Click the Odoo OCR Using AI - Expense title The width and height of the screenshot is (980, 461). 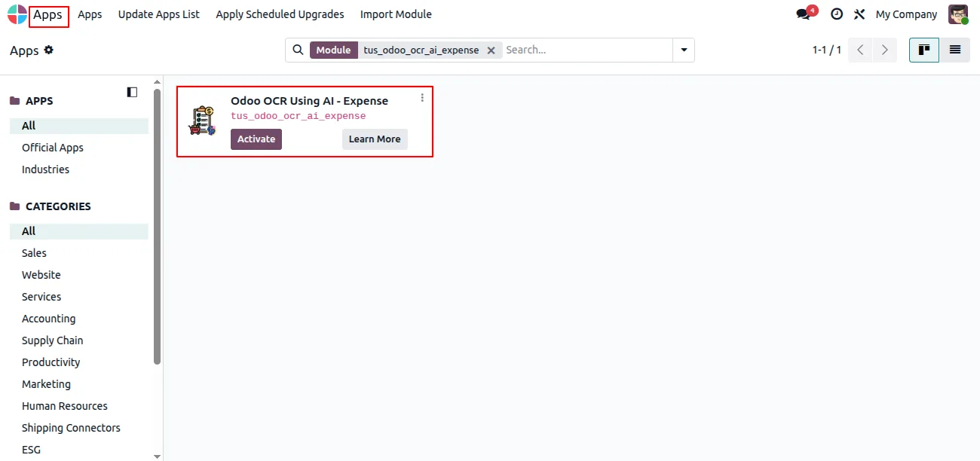309,101
